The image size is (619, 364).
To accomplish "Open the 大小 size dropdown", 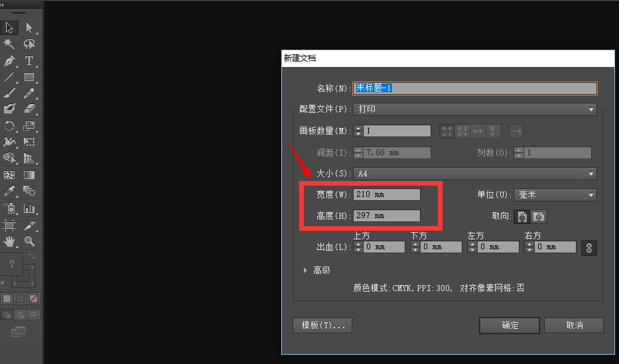I will point(475,174).
